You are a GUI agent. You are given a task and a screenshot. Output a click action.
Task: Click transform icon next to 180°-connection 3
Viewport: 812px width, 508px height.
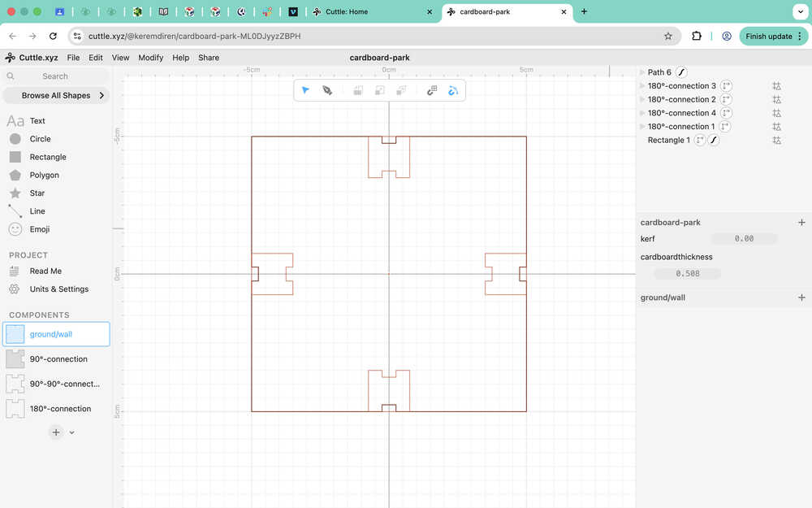click(726, 85)
